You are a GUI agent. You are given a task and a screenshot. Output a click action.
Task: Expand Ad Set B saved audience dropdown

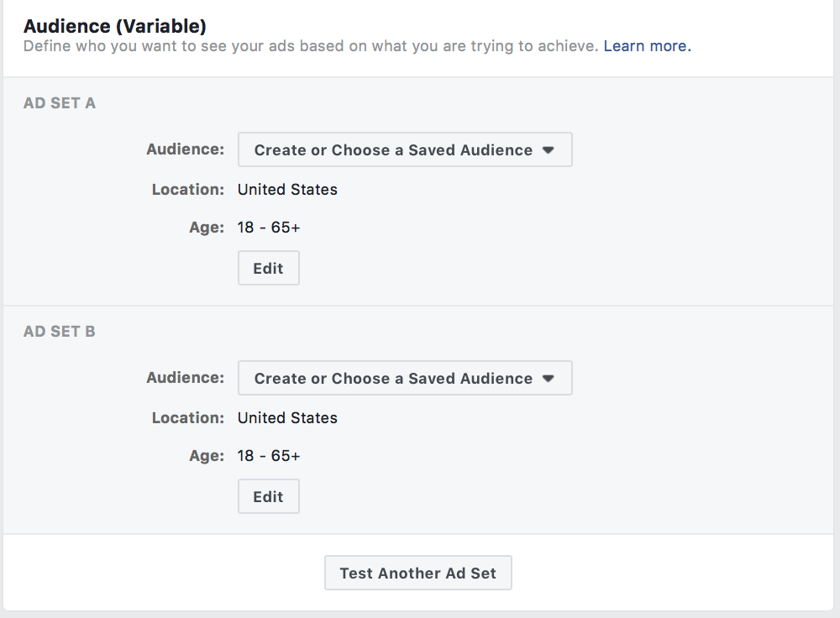click(x=393, y=379)
